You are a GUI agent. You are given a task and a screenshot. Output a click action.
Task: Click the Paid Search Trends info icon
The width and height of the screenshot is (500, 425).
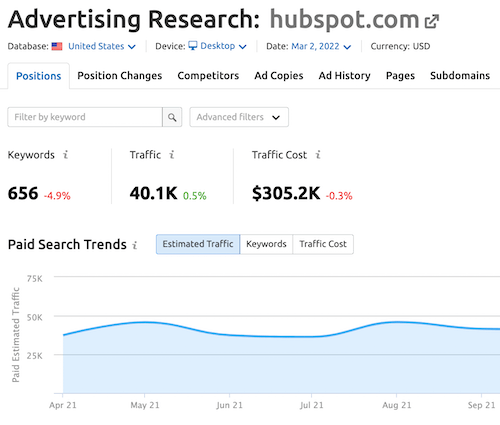[x=135, y=245]
